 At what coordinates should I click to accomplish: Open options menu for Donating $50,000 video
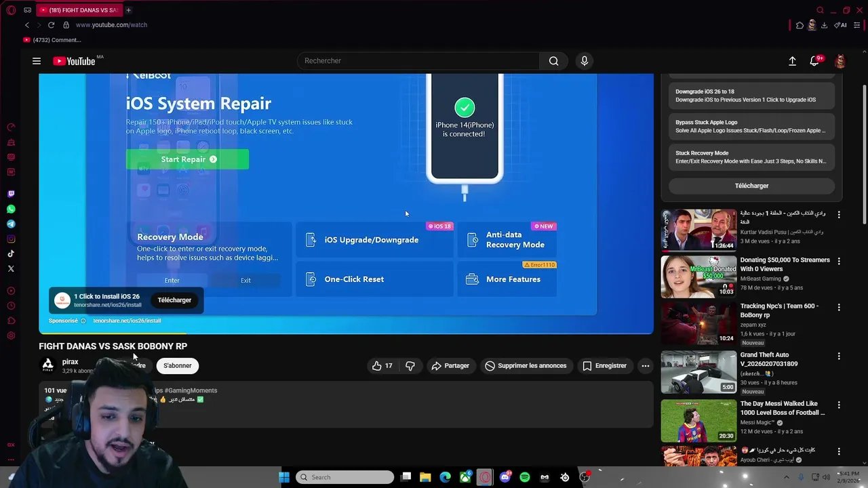(x=839, y=261)
